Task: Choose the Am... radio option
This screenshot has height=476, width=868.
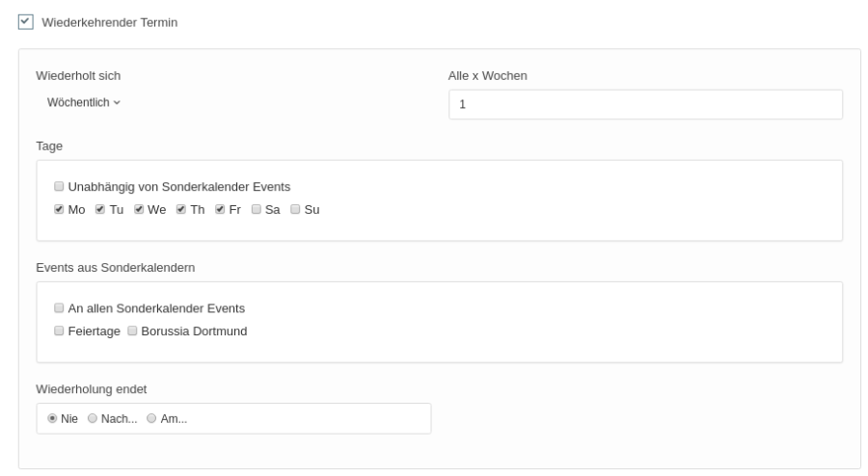Action: tap(151, 419)
